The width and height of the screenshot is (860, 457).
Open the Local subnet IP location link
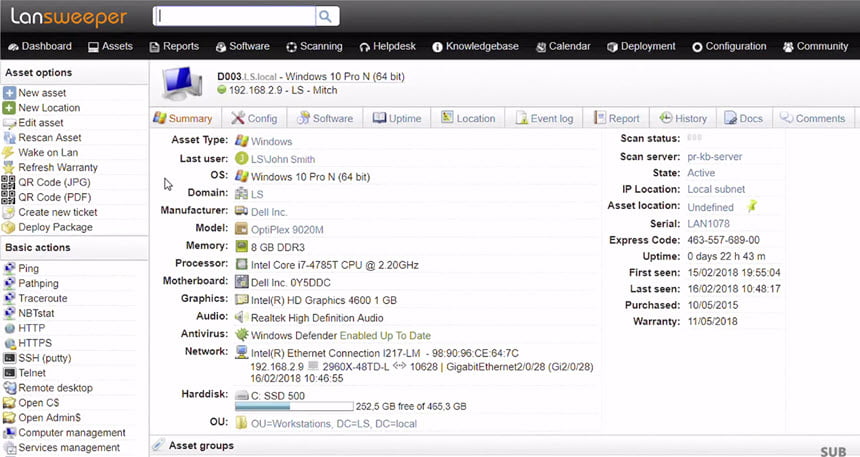click(x=716, y=189)
